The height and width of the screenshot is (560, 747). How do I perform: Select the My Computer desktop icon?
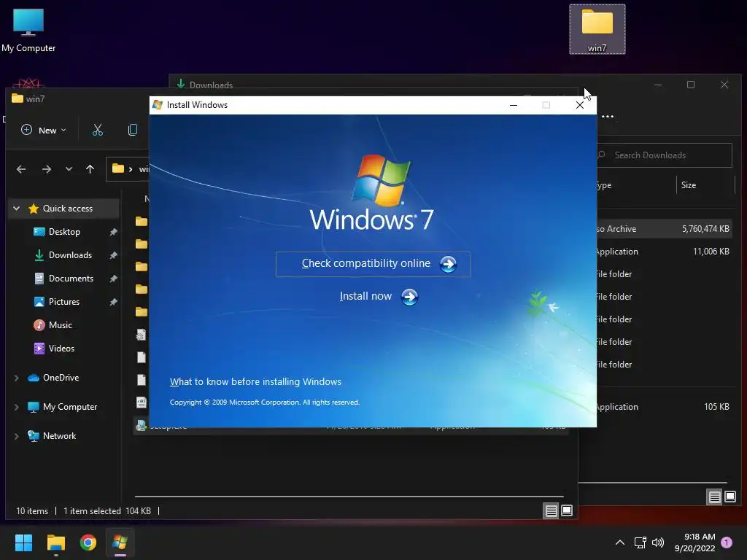(28, 29)
